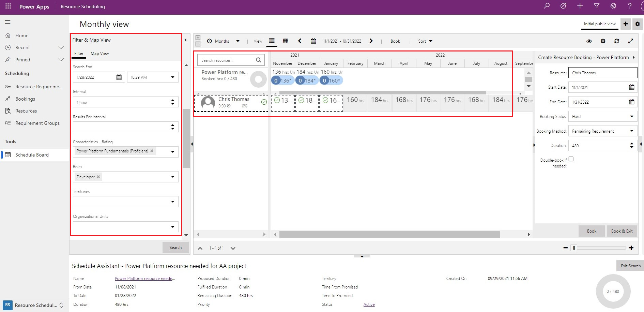Switch to grid table view icon
The width and height of the screenshot is (644, 312).
286,41
